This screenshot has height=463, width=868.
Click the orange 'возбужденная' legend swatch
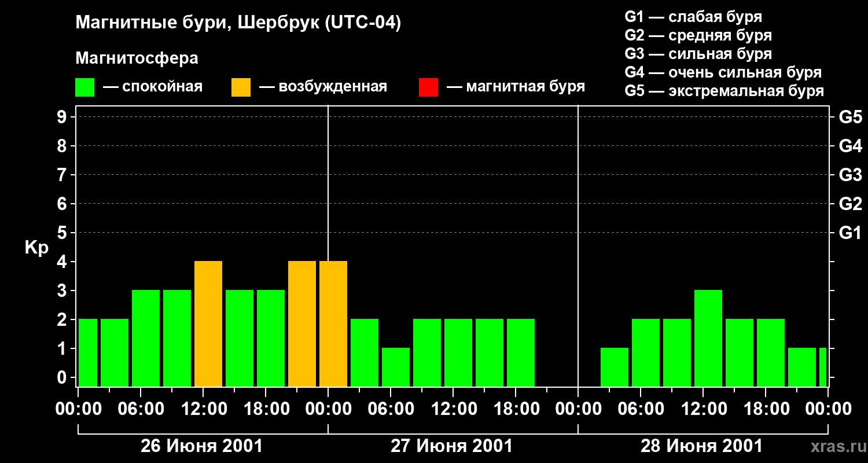click(241, 87)
